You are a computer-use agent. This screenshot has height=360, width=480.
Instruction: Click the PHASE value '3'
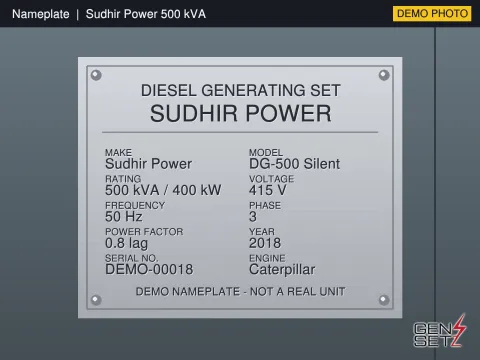253,217
